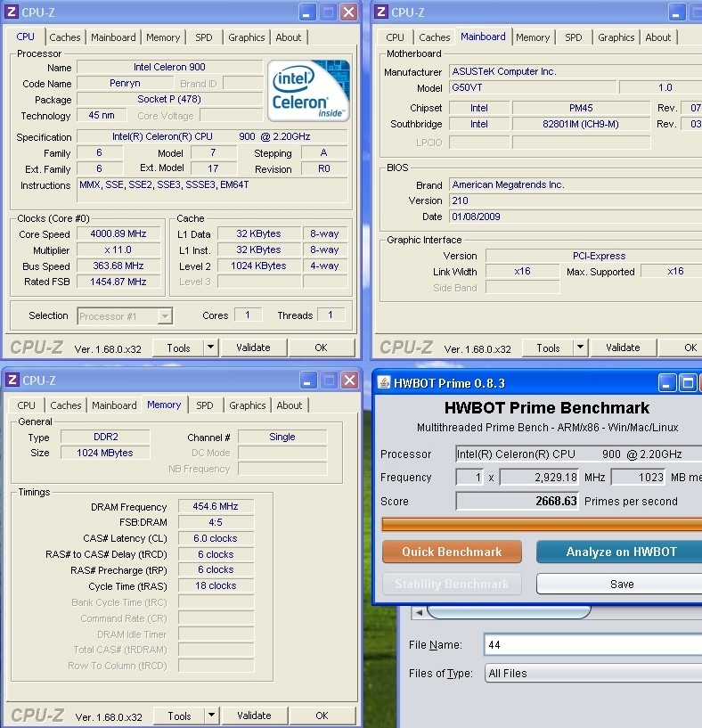Image resolution: width=702 pixels, height=728 pixels.
Task: Select Mainboard tab in Memory window
Action: click(114, 405)
